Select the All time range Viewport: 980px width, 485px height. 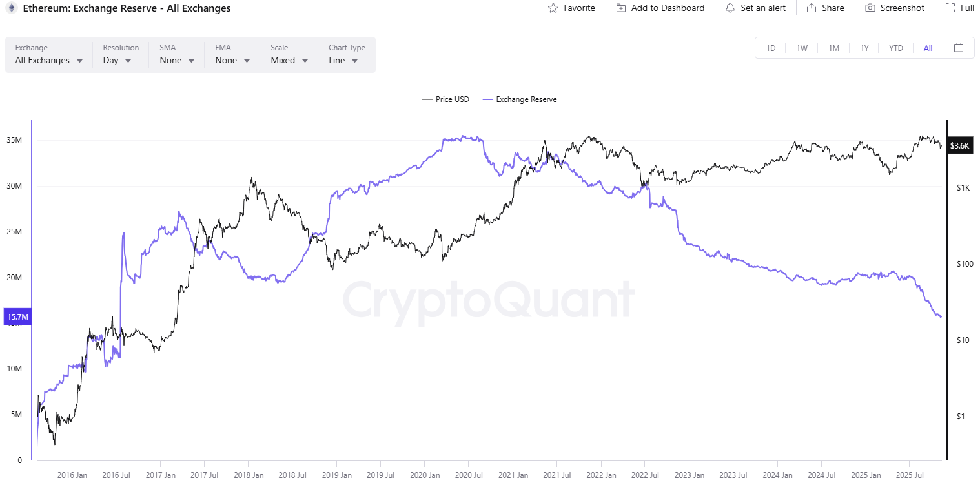[x=928, y=48]
